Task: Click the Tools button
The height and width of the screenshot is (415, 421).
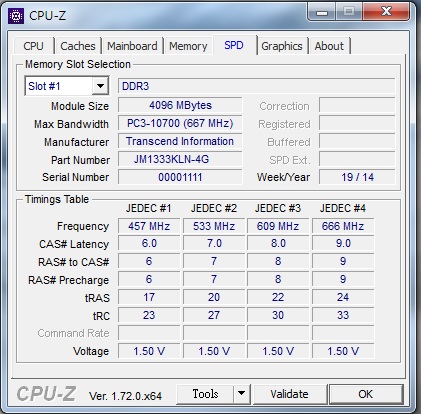Action: (205, 394)
